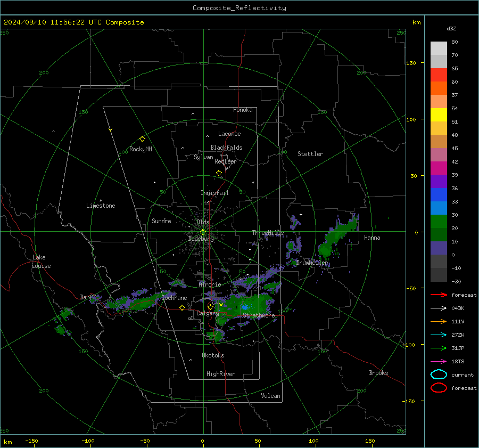This screenshot has width=479, height=448.
Task: Click the yellow diamond marker near RockyMH
Action: [142, 139]
